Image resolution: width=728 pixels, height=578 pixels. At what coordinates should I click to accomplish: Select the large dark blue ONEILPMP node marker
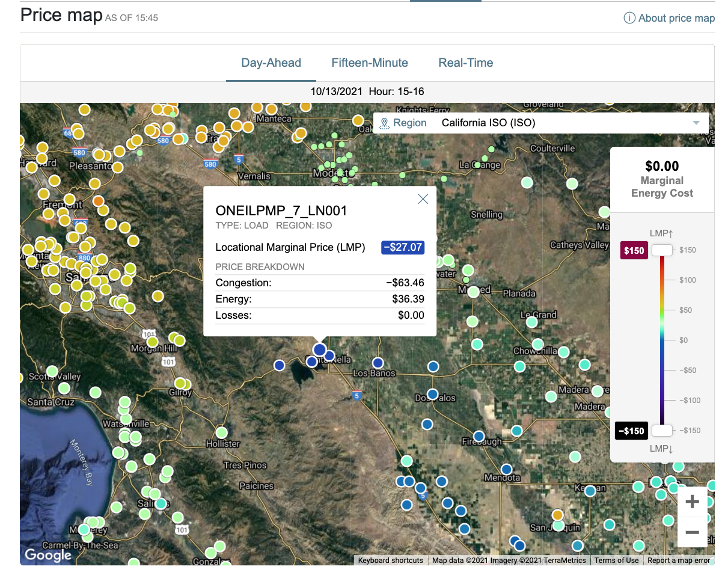320,349
